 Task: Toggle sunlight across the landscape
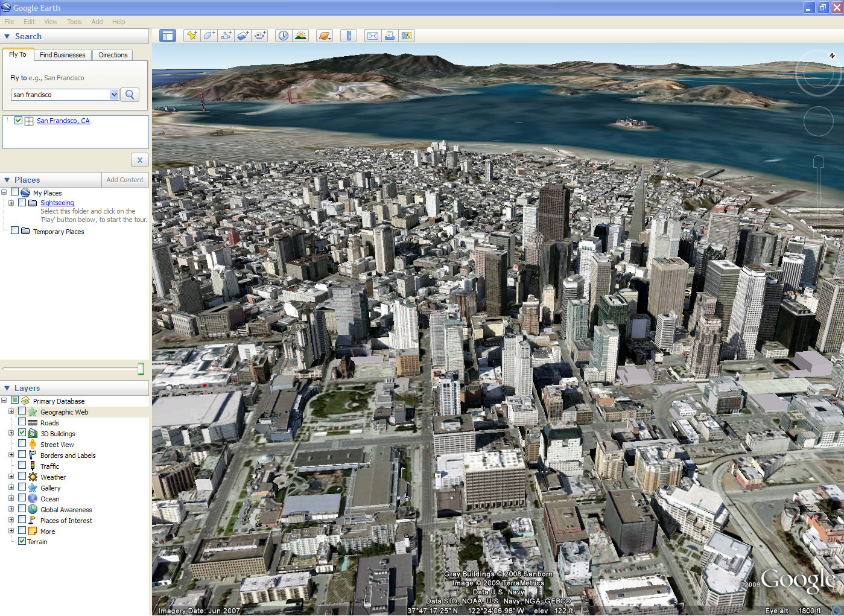pyautogui.click(x=300, y=36)
